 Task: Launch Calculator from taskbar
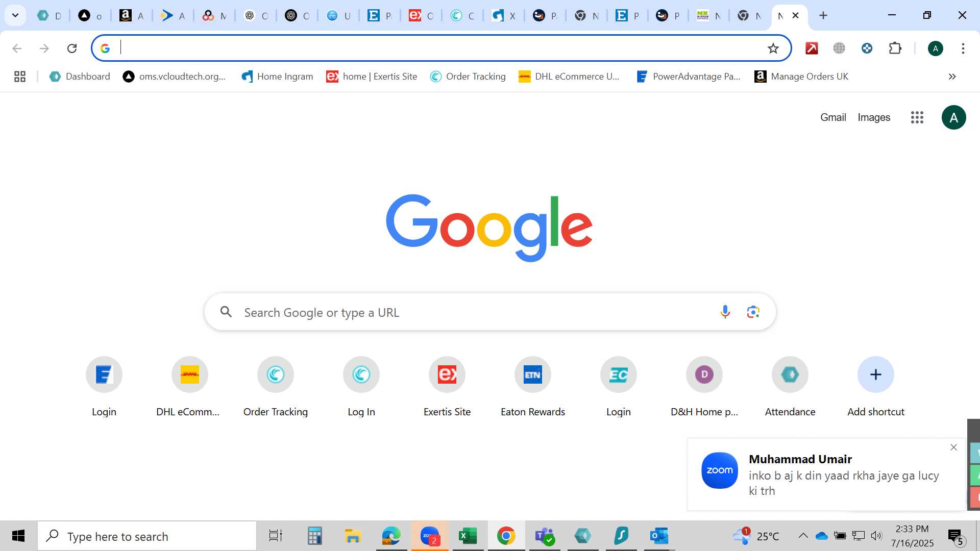[314, 536]
